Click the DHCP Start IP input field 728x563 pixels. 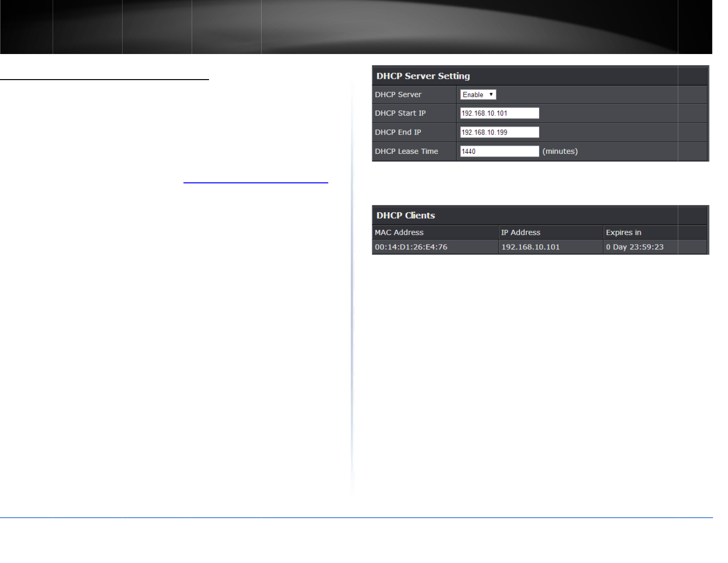tap(500, 113)
